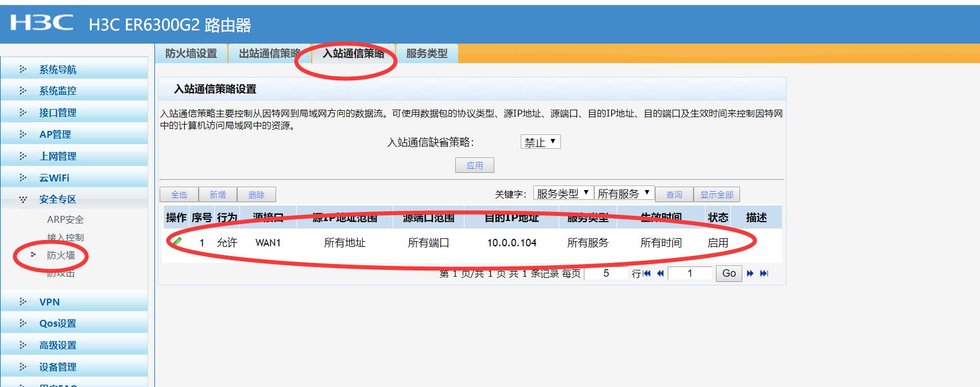Screen dimensions: 980x387
Task: Click the rows-per-page field showing 5
Action: (606, 273)
